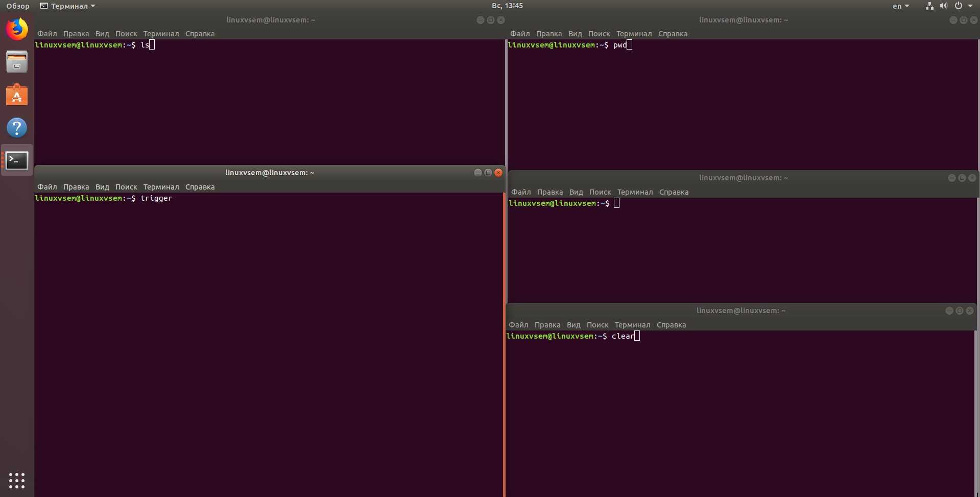Image resolution: width=980 pixels, height=497 pixels.
Task: Close the terminal window containing 'trigger'
Action: coord(498,173)
